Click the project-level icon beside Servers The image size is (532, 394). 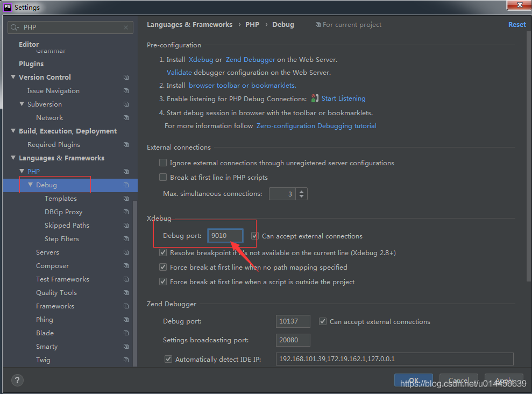[126, 252]
